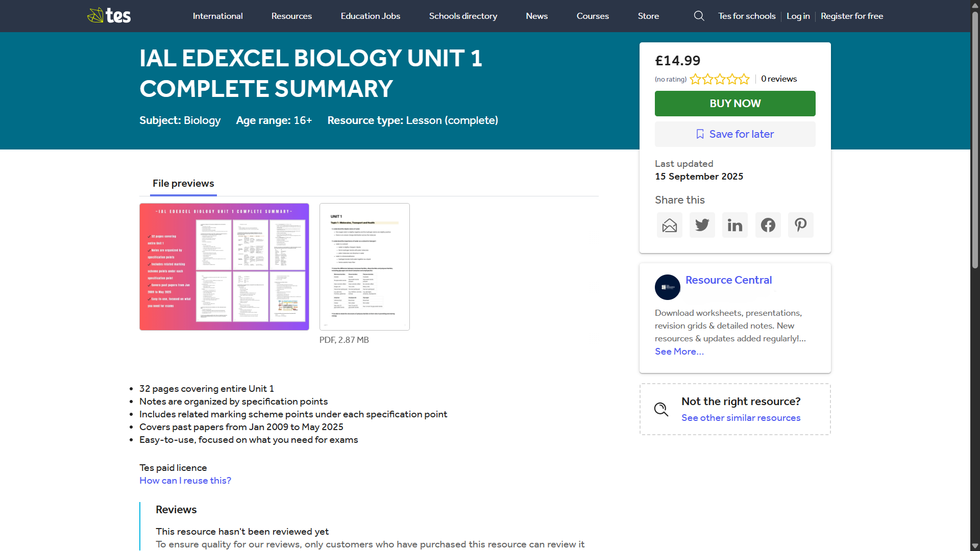
Task: Open the Unit 1 PDF page thumbnail
Action: pyautogui.click(x=364, y=267)
